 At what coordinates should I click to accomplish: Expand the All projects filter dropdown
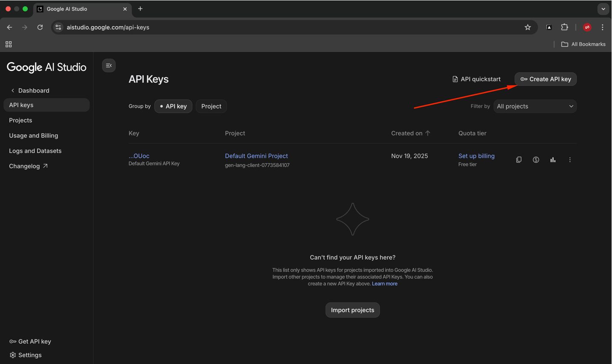tap(535, 106)
